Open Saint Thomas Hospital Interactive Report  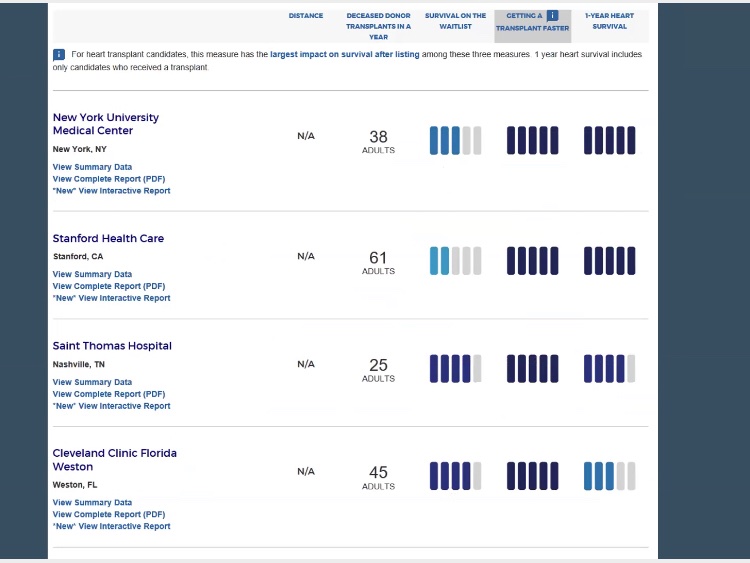[111, 406]
